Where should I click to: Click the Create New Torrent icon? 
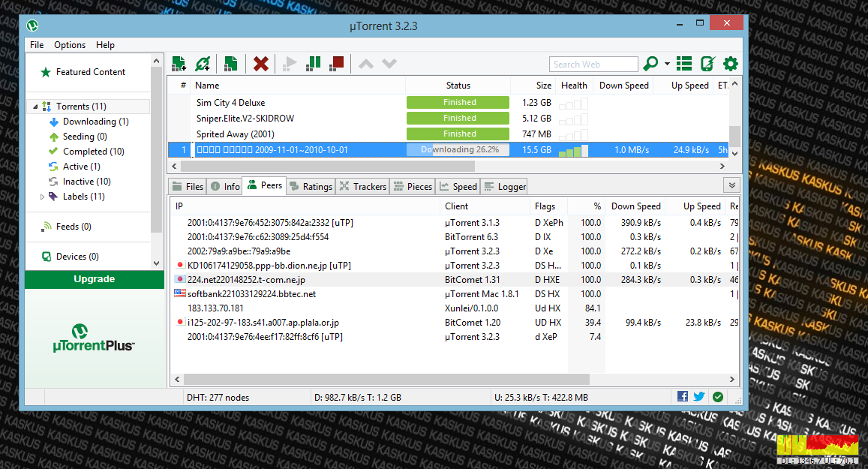(x=231, y=64)
